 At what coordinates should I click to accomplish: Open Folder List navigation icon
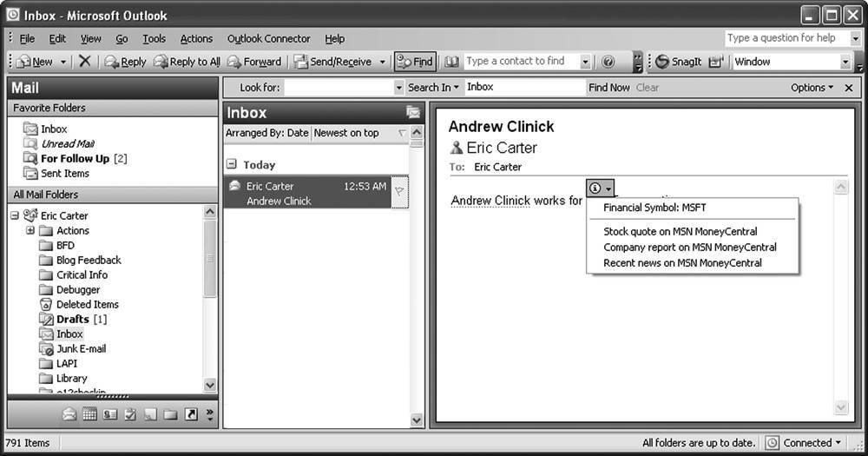tap(170, 414)
